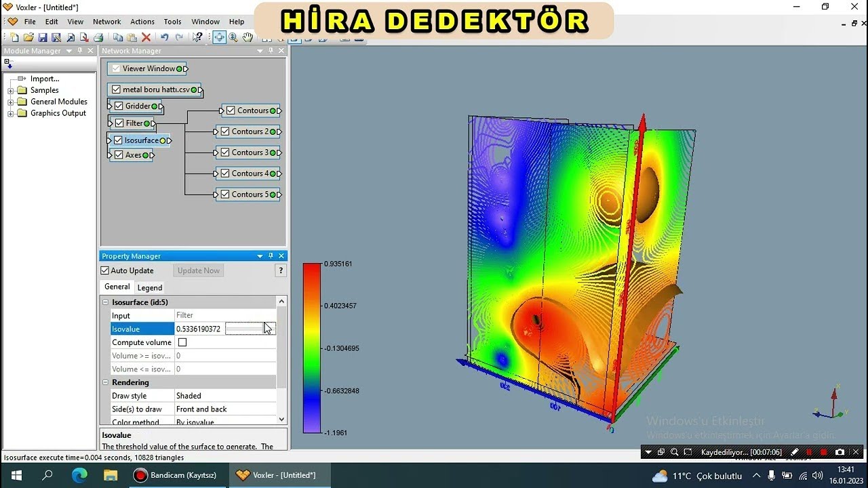The width and height of the screenshot is (868, 488).
Task: Open the Property Manager panel dropdown arrow
Action: [260, 256]
